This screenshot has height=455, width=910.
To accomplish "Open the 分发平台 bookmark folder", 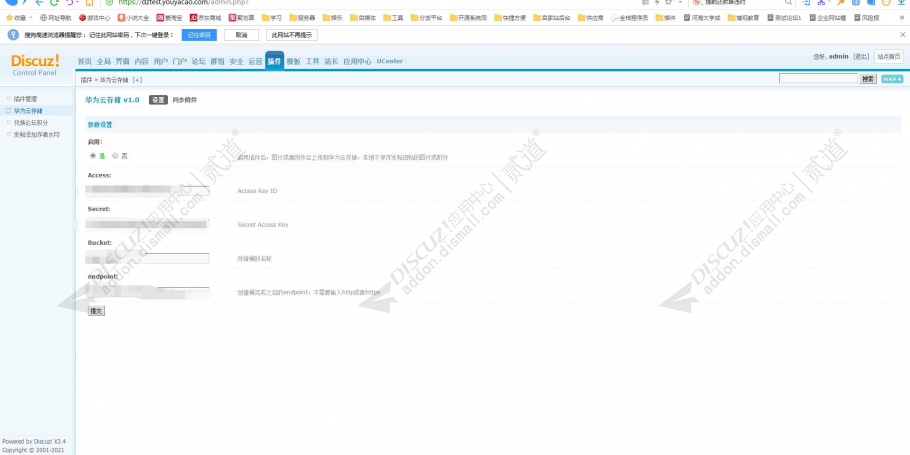I will [427, 18].
